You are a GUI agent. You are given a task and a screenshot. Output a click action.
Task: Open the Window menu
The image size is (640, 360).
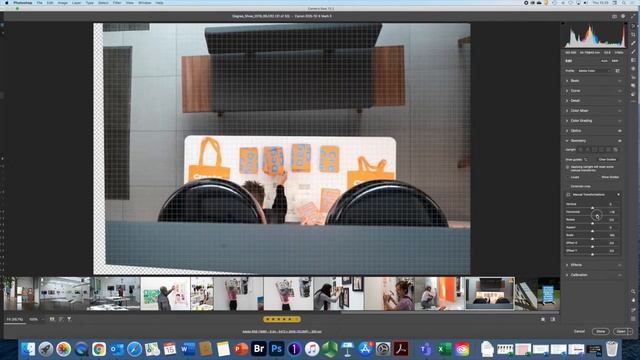pyautogui.click(x=144, y=3)
